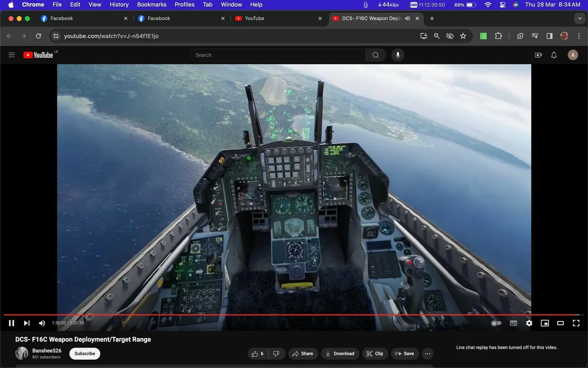Expand Chrome tab search dropdown
The height and width of the screenshot is (368, 588).
coord(580,18)
